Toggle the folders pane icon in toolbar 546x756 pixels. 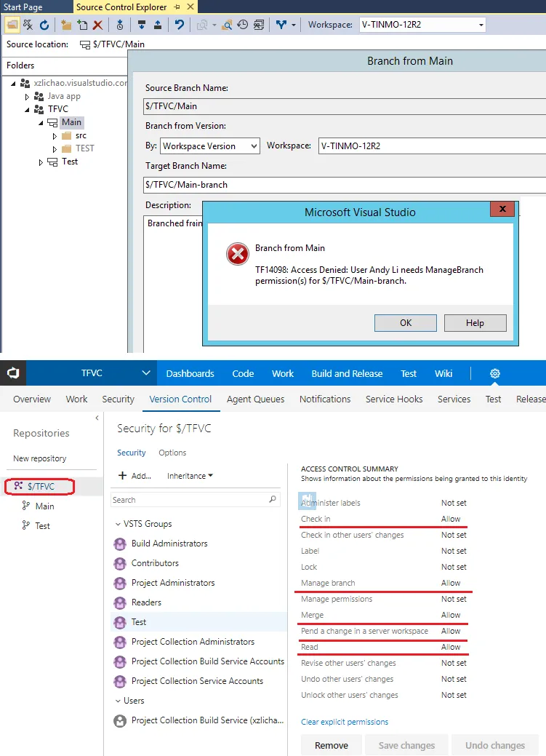12,25
